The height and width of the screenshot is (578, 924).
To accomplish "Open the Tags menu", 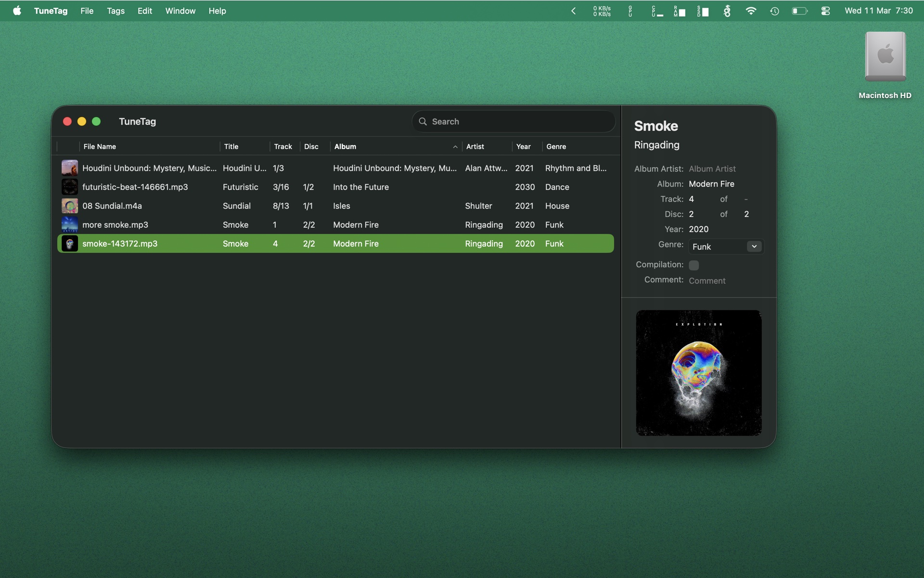I will click(115, 11).
